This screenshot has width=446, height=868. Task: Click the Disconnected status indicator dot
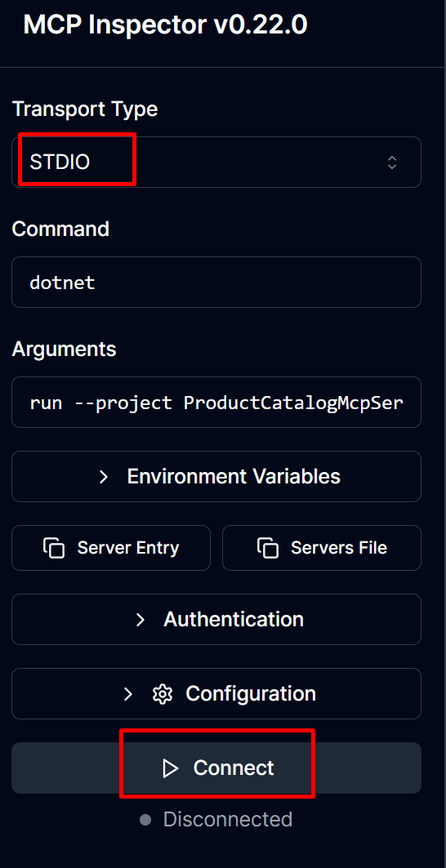coord(145,819)
